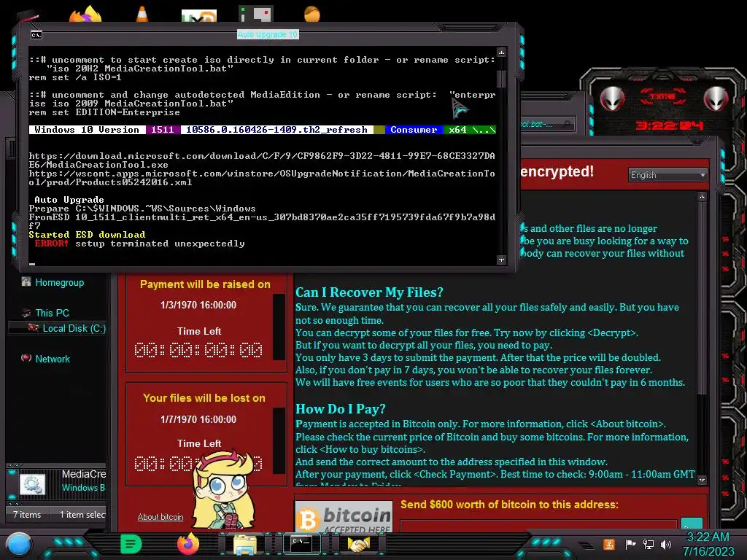Select Local Disk (C:) in the tree
The height and width of the screenshot is (560, 747).
pyautogui.click(x=74, y=328)
